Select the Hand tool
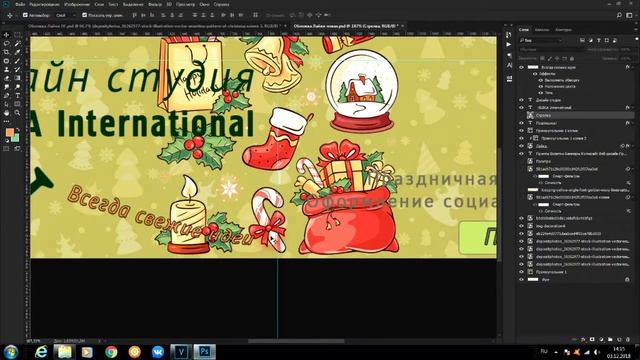Image resolution: width=640 pixels, height=360 pixels. click(7, 113)
